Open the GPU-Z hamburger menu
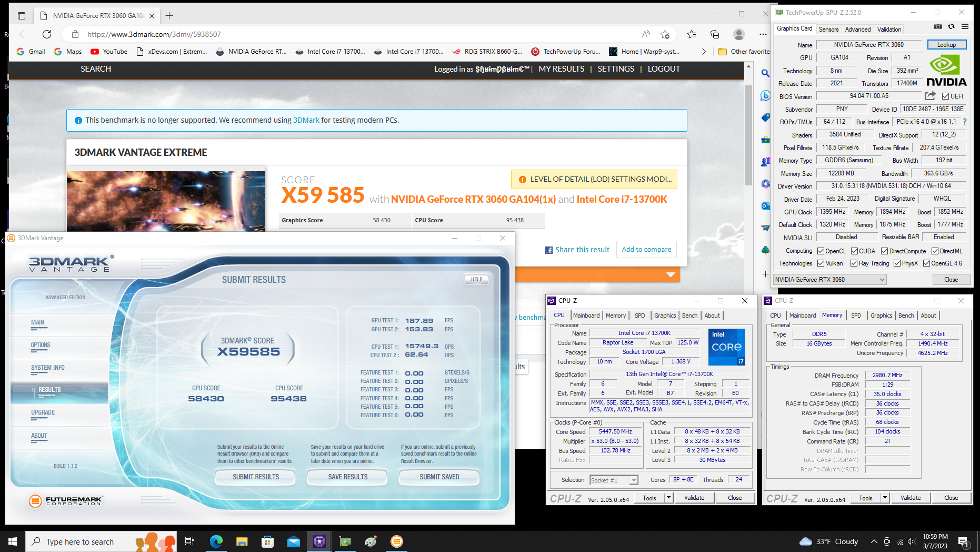Image resolution: width=980 pixels, height=552 pixels. [965, 26]
